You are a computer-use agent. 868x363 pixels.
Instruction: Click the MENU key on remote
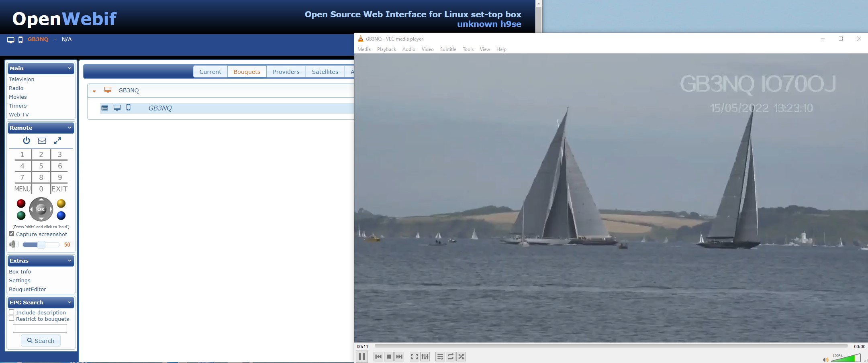tap(22, 189)
